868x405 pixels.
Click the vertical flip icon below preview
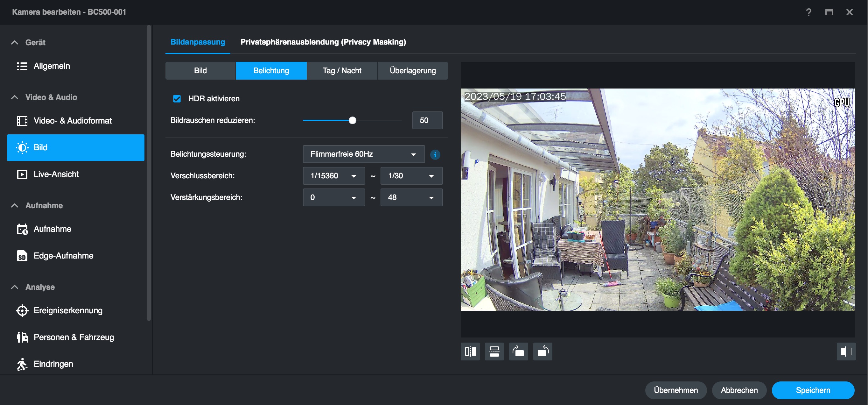[x=494, y=352]
